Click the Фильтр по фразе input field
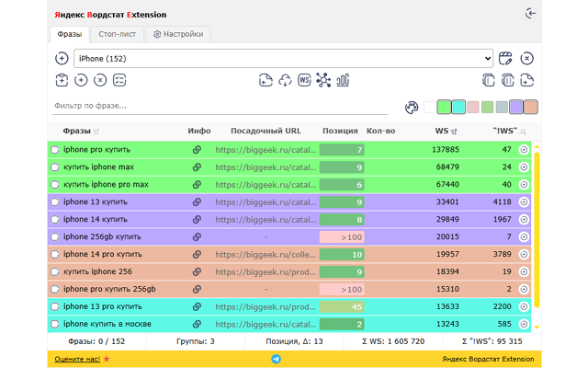Viewport: 588px width, 368px height. point(220,106)
